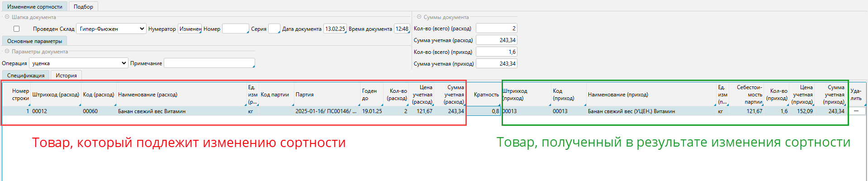
Task: Collapse the 'Шапка документа' section
Action: [x=7, y=17]
